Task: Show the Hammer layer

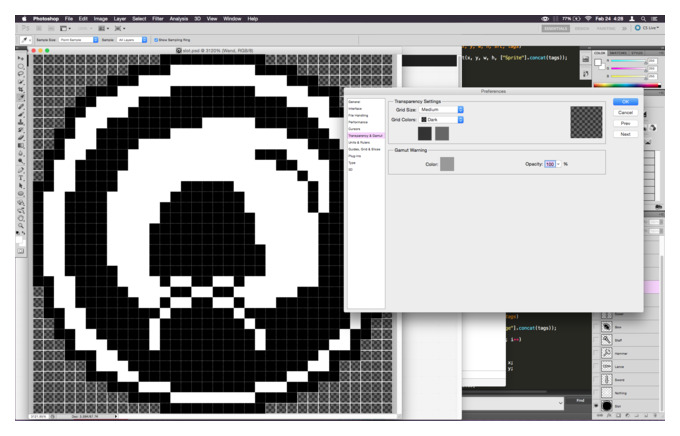Action: point(596,353)
